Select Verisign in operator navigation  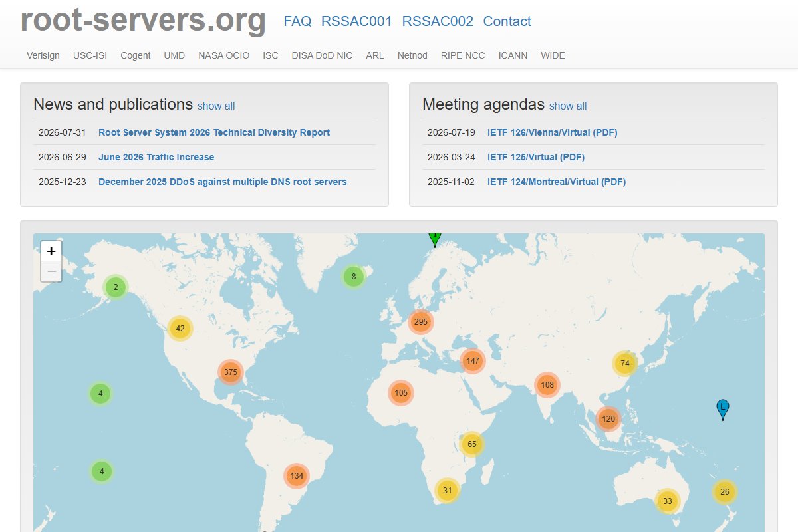click(x=43, y=55)
